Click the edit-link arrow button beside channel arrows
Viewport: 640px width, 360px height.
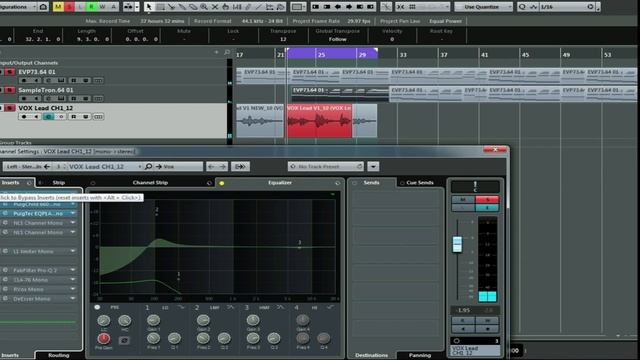coord(240,167)
